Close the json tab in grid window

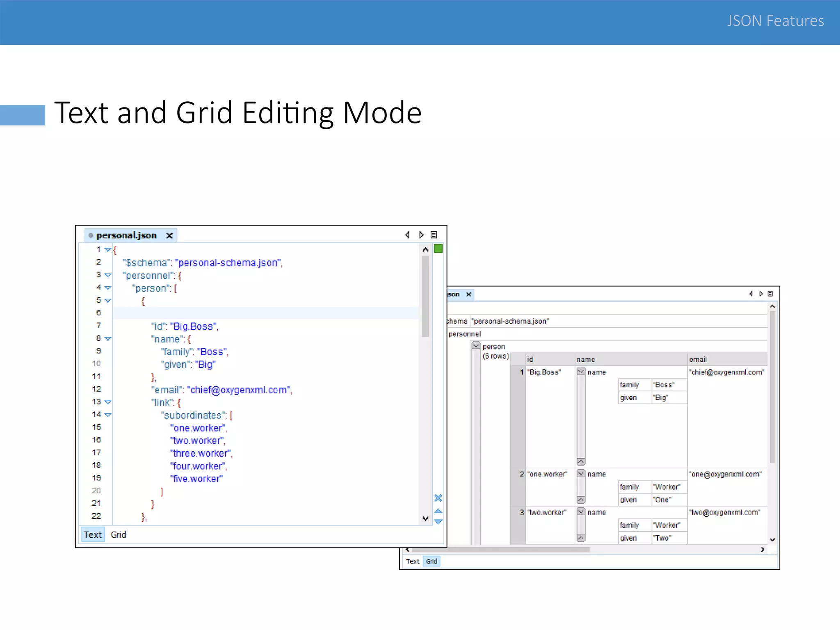pos(468,294)
